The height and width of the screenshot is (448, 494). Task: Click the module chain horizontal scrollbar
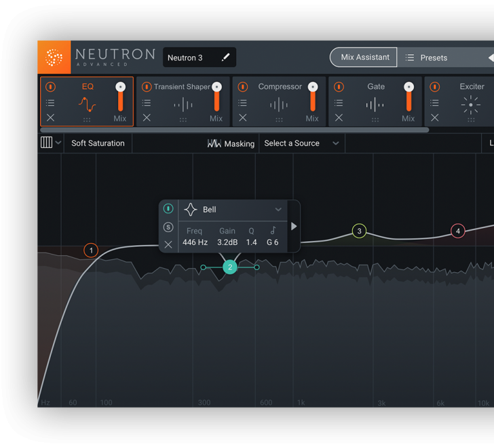[x=234, y=130]
